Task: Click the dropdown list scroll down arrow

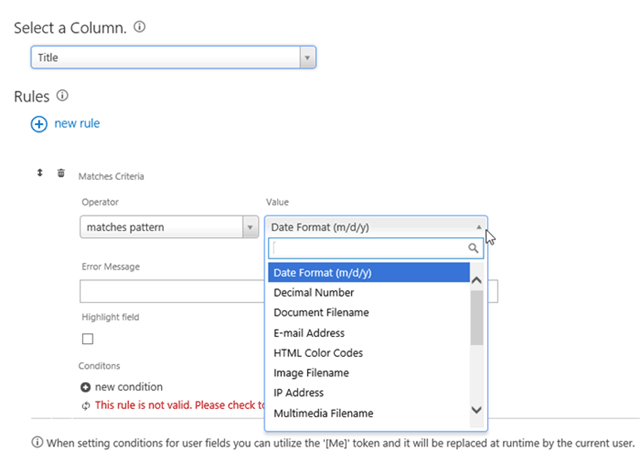Action: coord(476,410)
